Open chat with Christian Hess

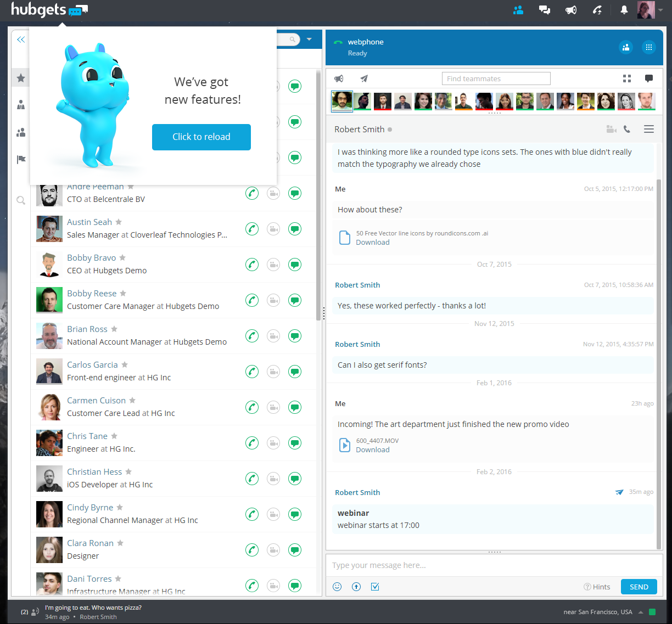(295, 479)
